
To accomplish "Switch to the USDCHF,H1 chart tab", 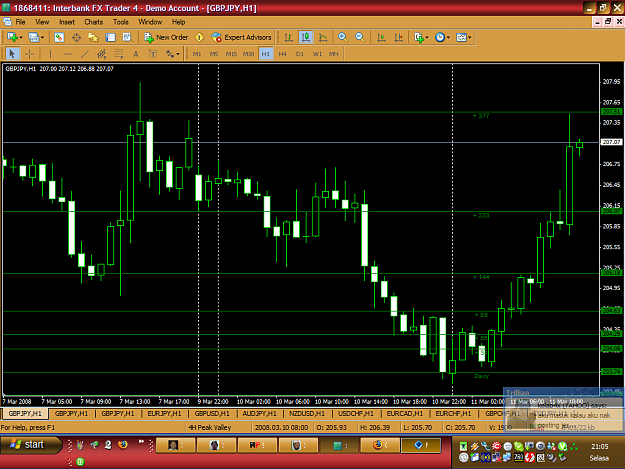I will (x=356, y=414).
